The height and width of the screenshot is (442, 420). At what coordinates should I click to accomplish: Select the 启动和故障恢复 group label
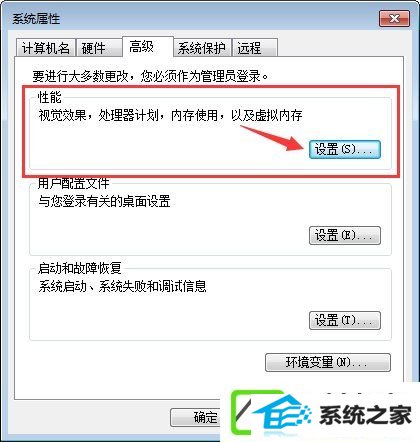[79, 268]
